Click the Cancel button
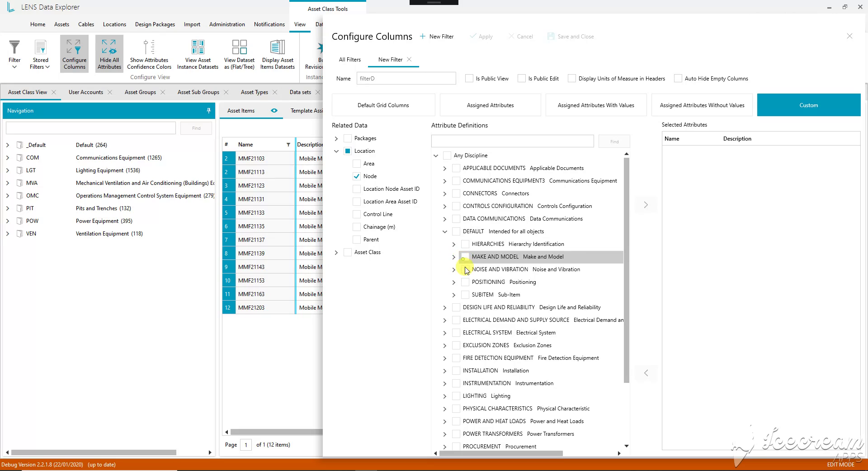Viewport: 868px width, 471px height. click(x=520, y=36)
